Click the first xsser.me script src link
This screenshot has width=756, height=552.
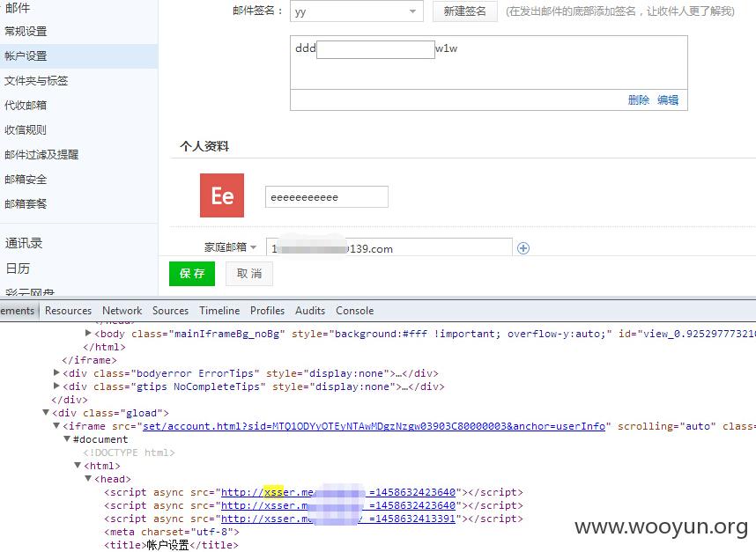[x=338, y=492]
